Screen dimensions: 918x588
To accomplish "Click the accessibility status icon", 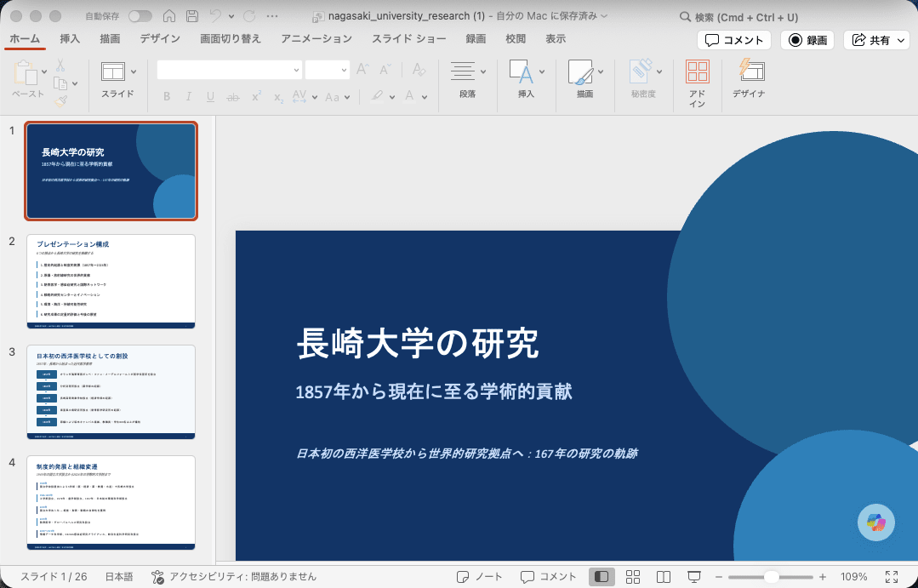I will pyautogui.click(x=157, y=577).
